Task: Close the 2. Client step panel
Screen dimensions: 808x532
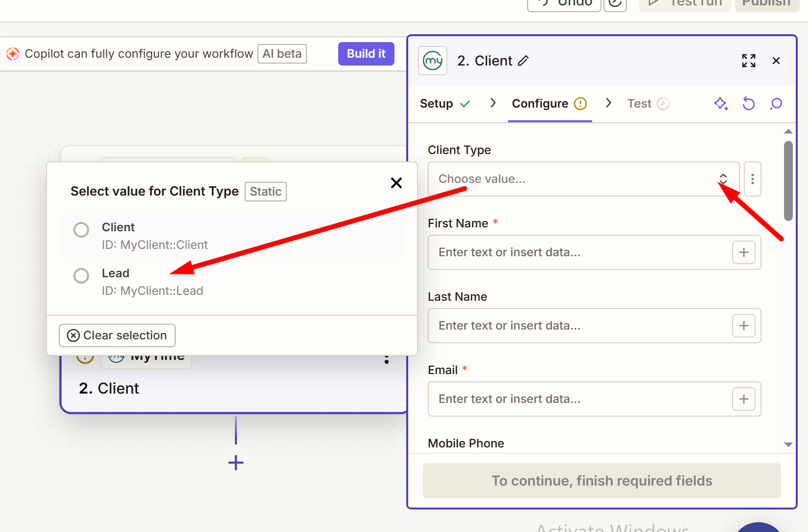Action: pyautogui.click(x=776, y=61)
